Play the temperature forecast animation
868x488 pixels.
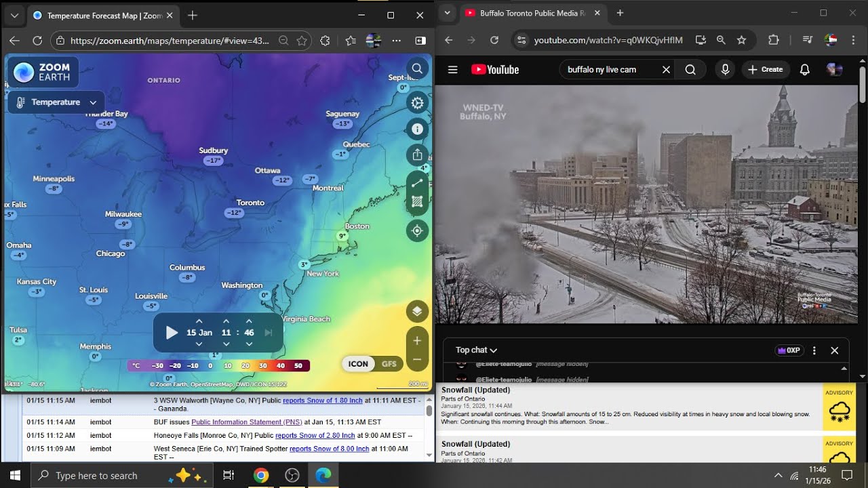coord(172,333)
